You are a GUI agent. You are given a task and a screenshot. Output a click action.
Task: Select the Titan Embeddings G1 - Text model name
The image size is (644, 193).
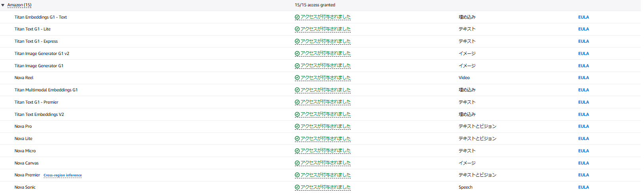(x=41, y=17)
